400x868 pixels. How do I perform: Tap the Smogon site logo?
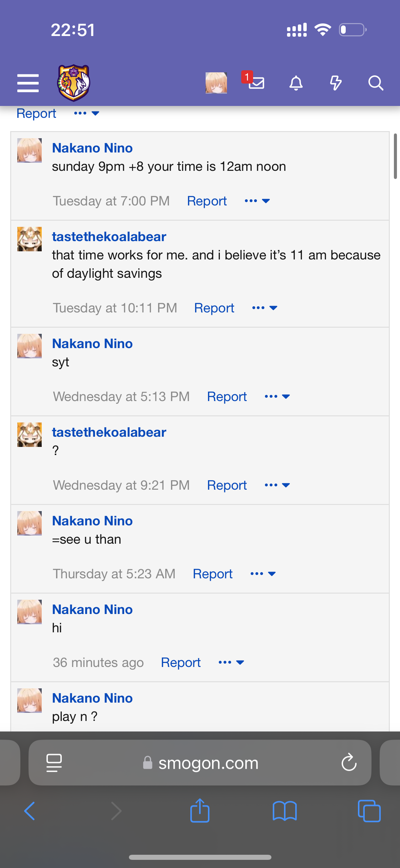(73, 83)
